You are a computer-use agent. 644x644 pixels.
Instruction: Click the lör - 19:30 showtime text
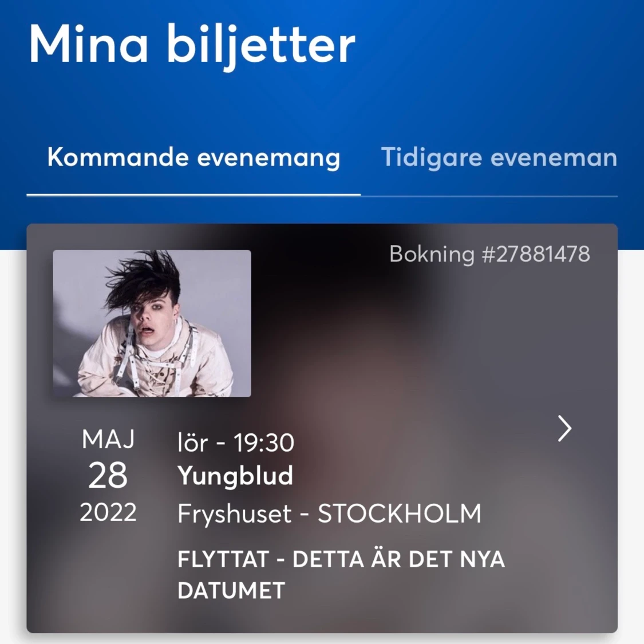click(236, 442)
